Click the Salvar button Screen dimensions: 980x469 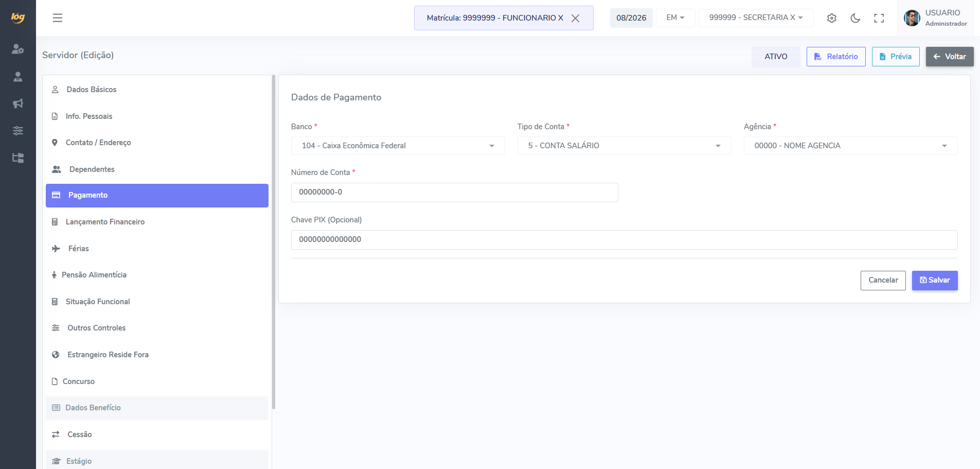click(x=935, y=281)
